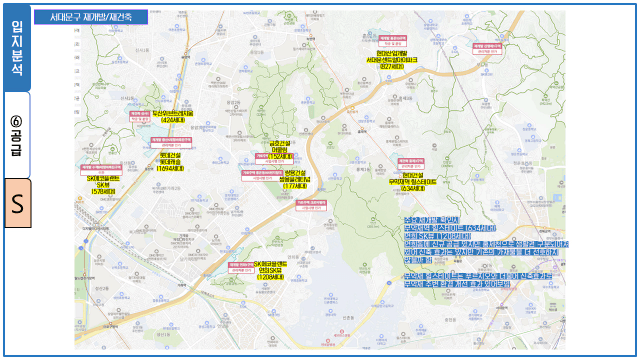Click the pink marker left of 쌍용건설 label

tap(262, 176)
